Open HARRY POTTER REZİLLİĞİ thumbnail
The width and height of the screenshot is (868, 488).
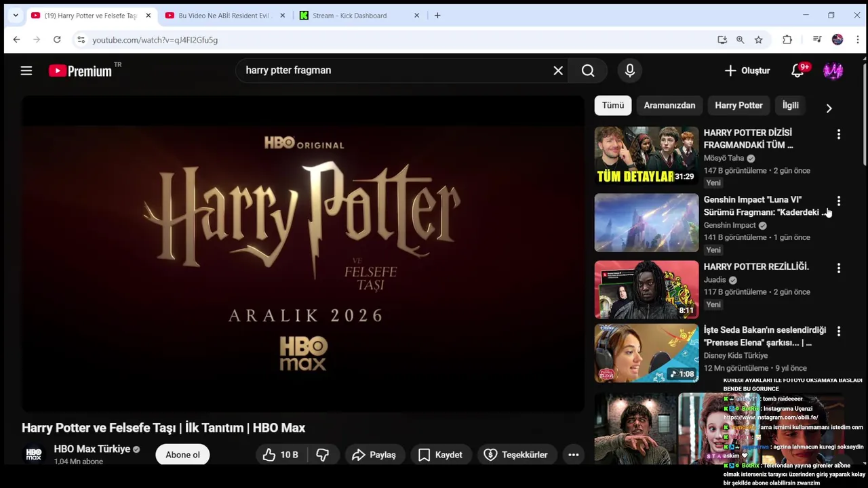tap(646, 289)
